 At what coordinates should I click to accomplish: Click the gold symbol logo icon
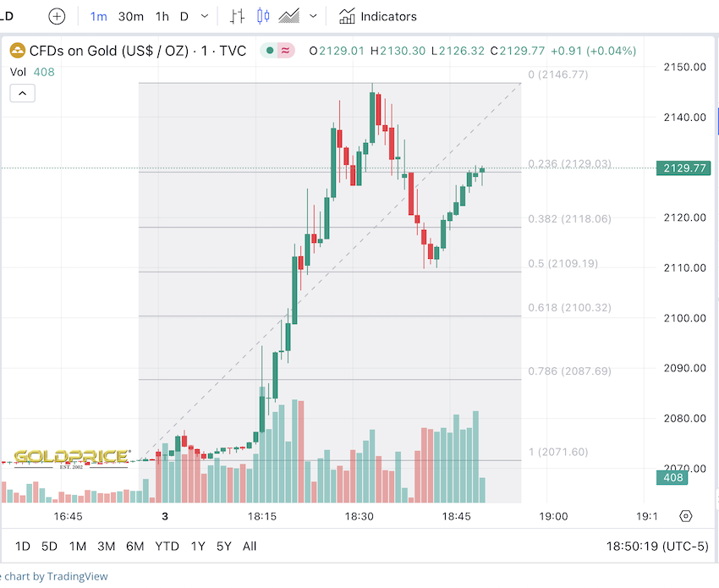click(x=18, y=51)
